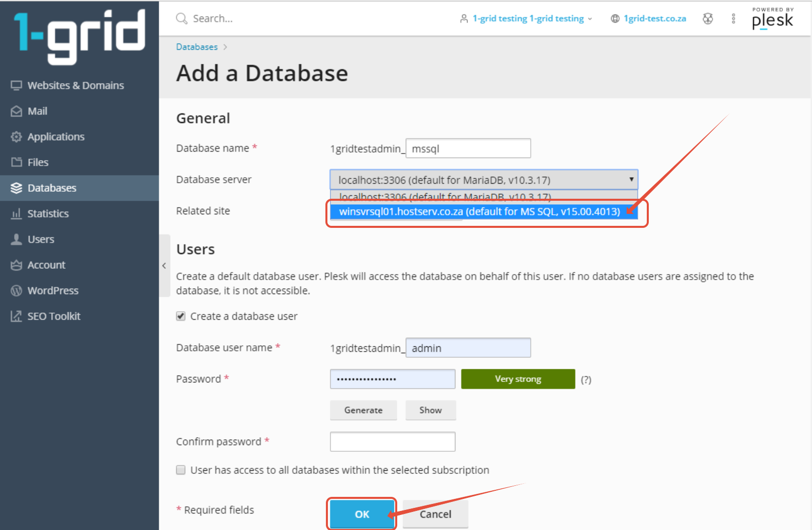The height and width of the screenshot is (530, 812).
Task: Click the WordPress logo icon
Action: [17, 290]
